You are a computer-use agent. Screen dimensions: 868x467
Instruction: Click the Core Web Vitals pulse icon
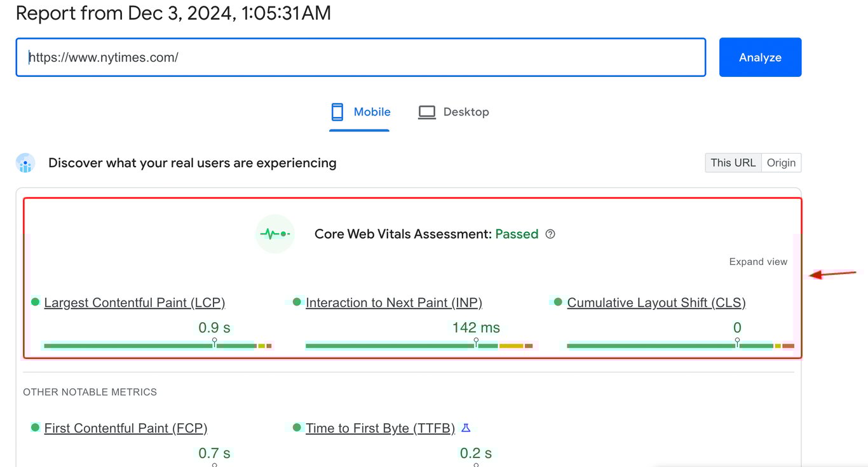[x=275, y=234]
